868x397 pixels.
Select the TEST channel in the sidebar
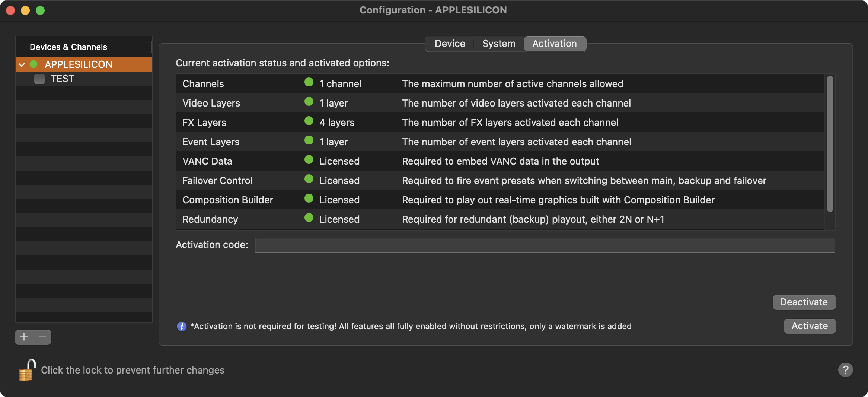pos(63,79)
